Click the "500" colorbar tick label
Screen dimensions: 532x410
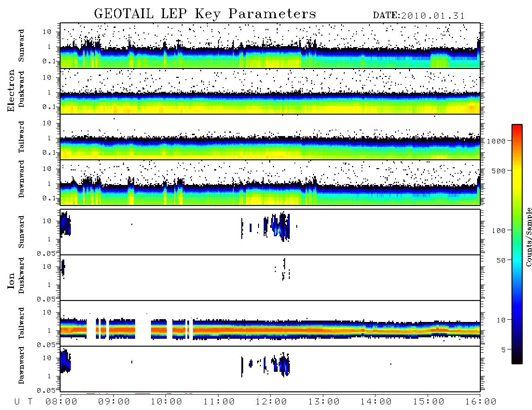[x=498, y=171]
